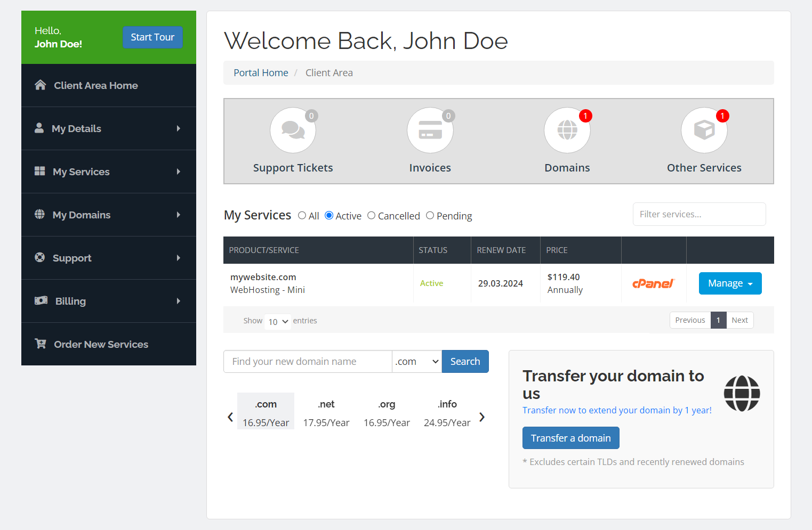Click the cPanel logo in service row
The height and width of the screenshot is (530, 812).
coord(653,283)
